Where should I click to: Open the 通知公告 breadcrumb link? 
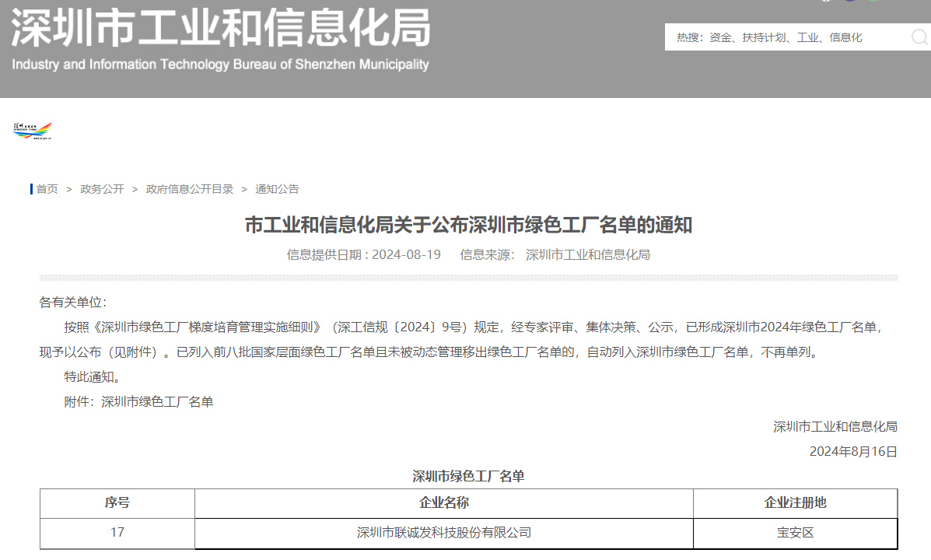click(277, 189)
